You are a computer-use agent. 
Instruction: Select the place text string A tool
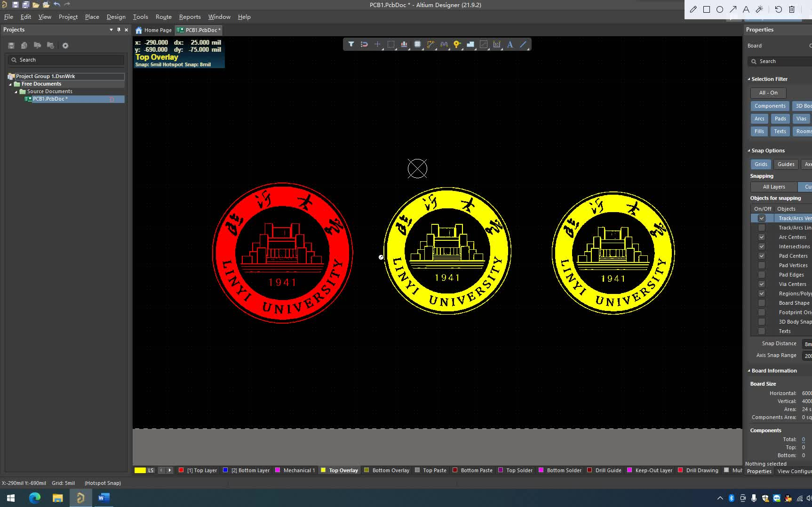(510, 44)
